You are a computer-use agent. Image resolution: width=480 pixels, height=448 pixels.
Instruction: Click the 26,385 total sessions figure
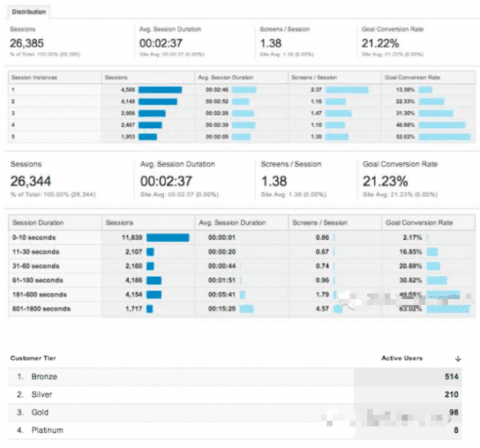pyautogui.click(x=27, y=43)
